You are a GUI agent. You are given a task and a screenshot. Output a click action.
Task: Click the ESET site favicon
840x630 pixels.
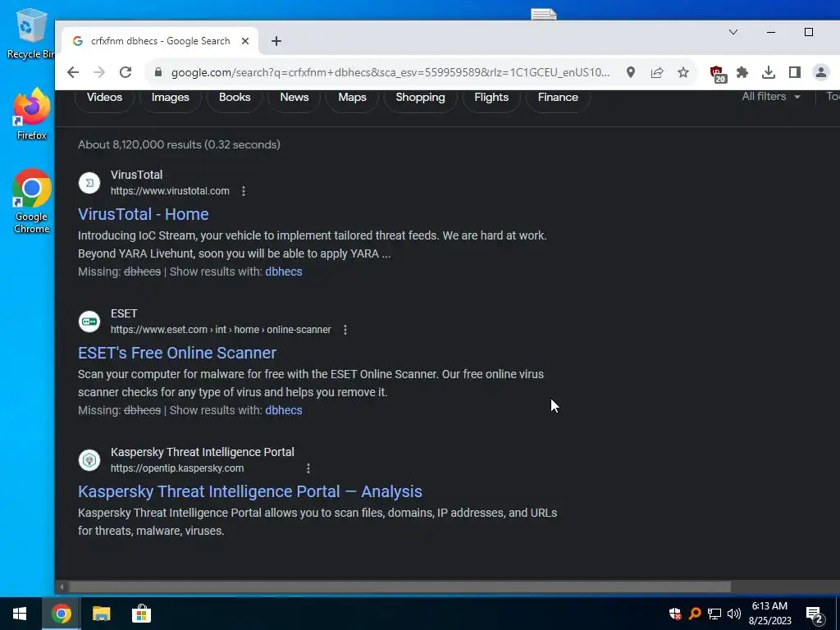(x=89, y=322)
